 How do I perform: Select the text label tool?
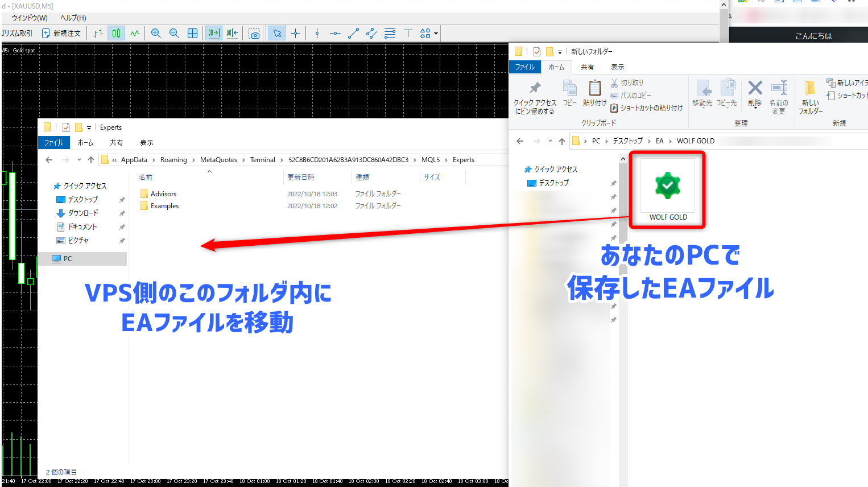[408, 33]
